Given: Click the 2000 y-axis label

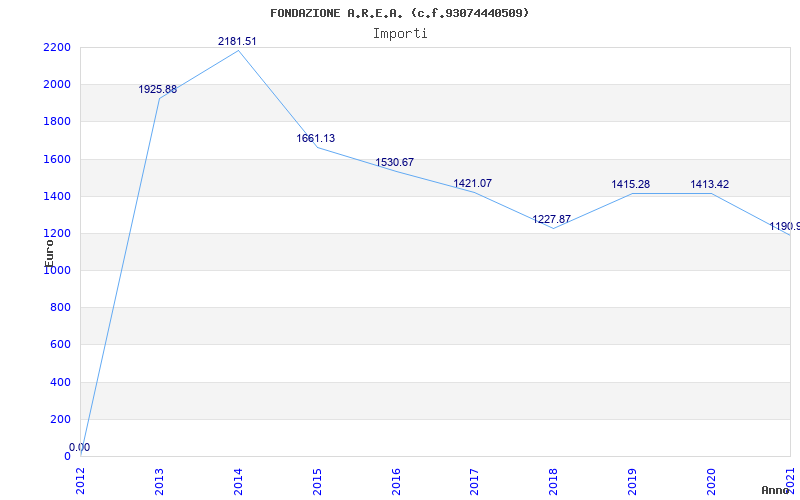Looking at the screenshot, I should pos(57,85).
